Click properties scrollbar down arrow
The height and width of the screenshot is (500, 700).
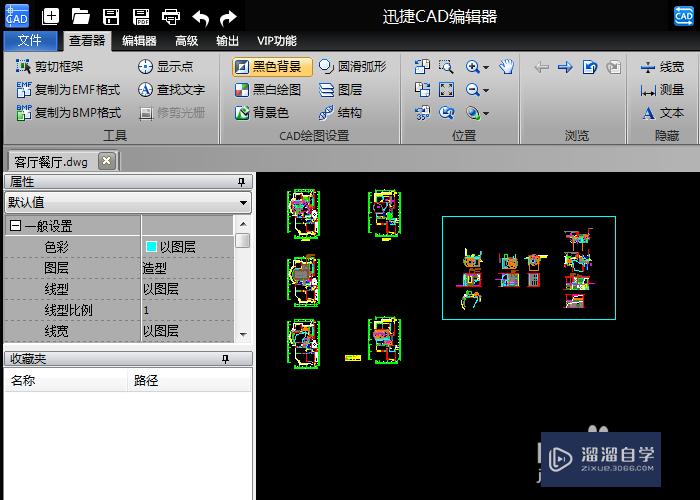(243, 334)
